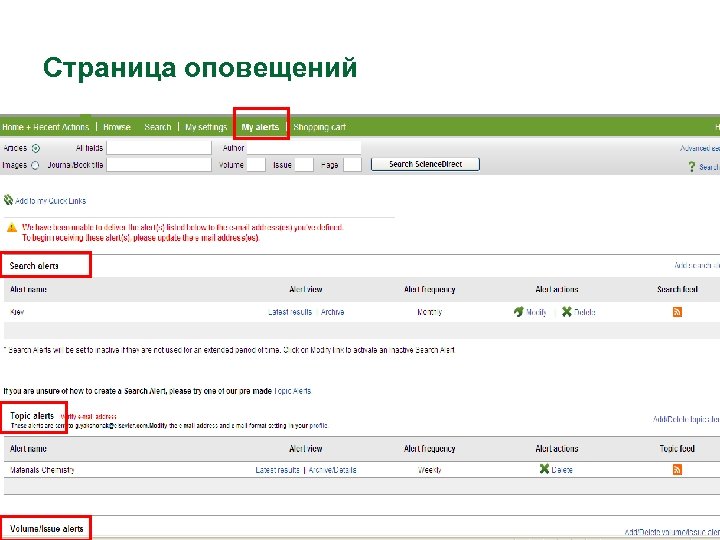Image resolution: width=720 pixels, height=540 pixels.
Task: Click the Topic feed column header
Action: click(677, 449)
